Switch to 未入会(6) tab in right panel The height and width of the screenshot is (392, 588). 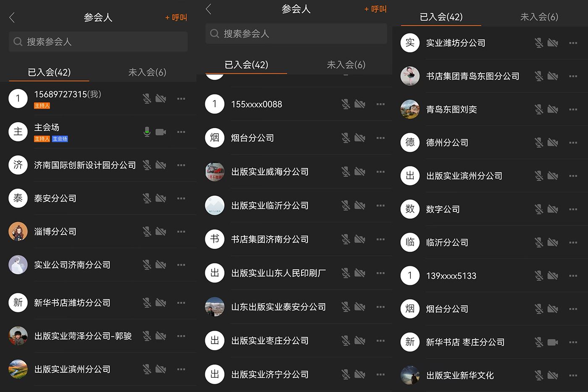[539, 17]
